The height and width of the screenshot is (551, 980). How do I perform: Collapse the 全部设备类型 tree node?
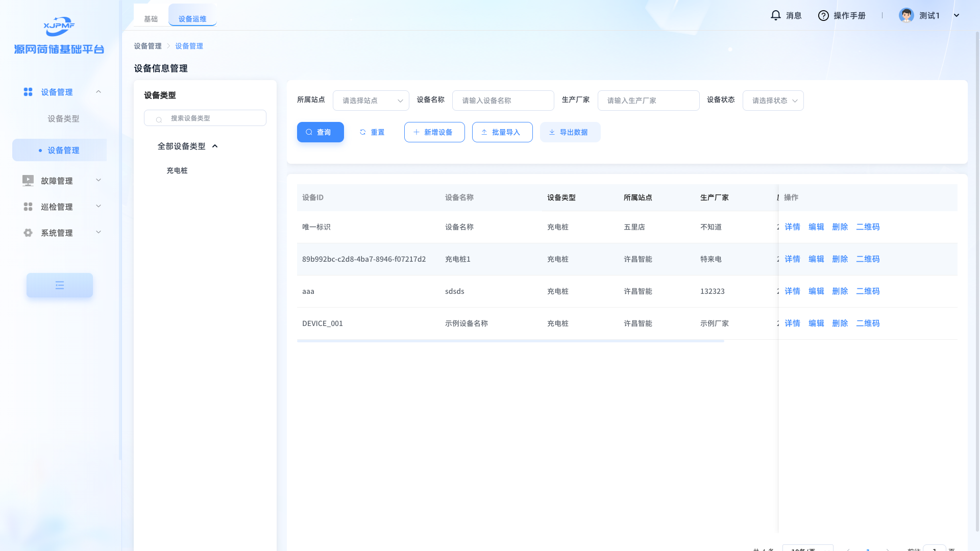(x=215, y=146)
